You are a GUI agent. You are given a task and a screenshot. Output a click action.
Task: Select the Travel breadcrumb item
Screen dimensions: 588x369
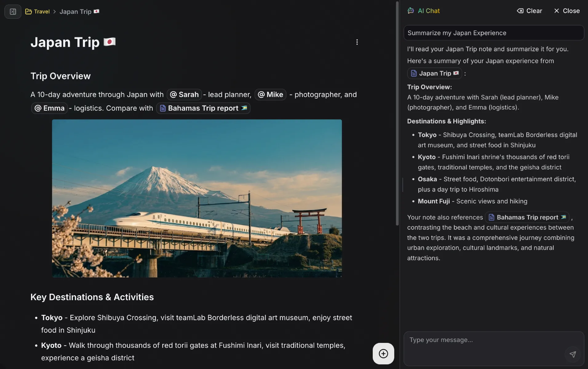pyautogui.click(x=42, y=11)
